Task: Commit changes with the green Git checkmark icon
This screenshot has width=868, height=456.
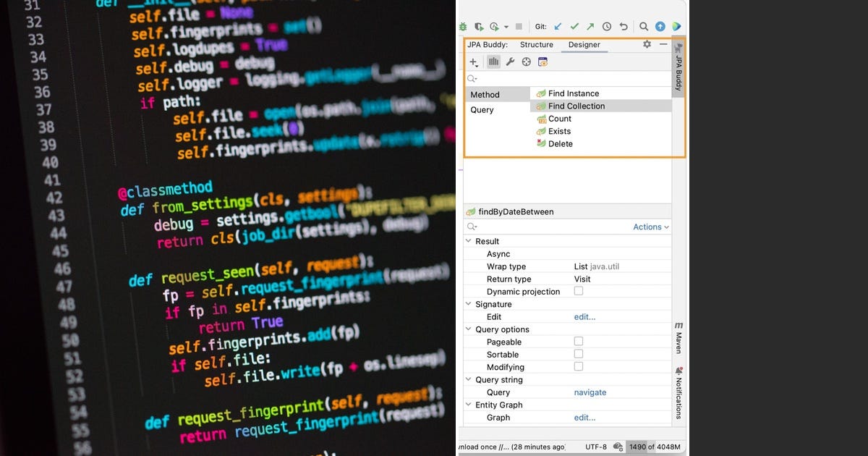Action: tap(574, 26)
